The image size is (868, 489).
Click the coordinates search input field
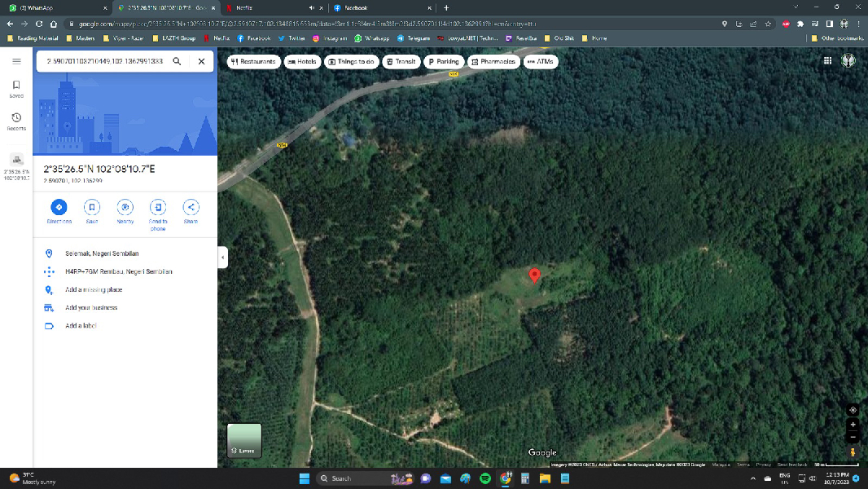point(104,61)
